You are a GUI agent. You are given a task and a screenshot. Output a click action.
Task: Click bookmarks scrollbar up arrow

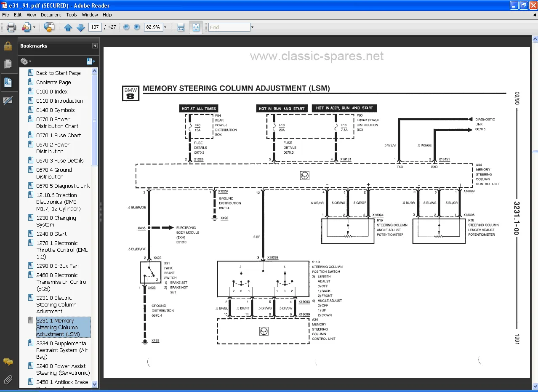pos(94,70)
